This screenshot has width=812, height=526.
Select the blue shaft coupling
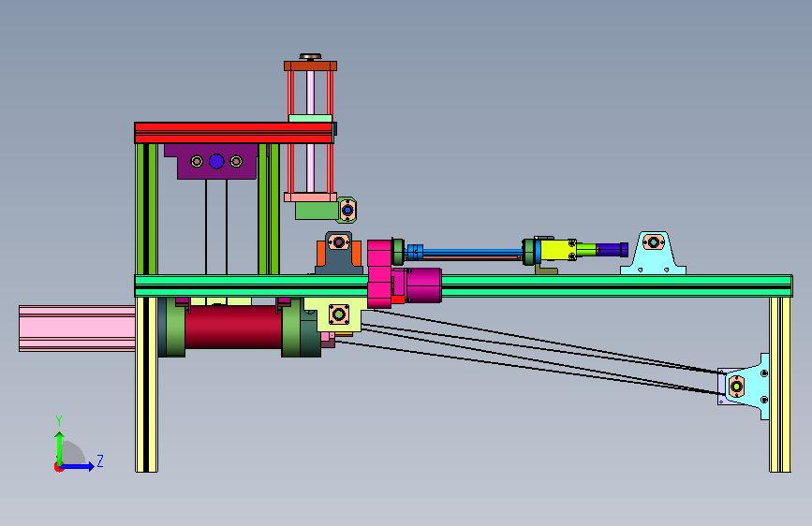tap(414, 252)
